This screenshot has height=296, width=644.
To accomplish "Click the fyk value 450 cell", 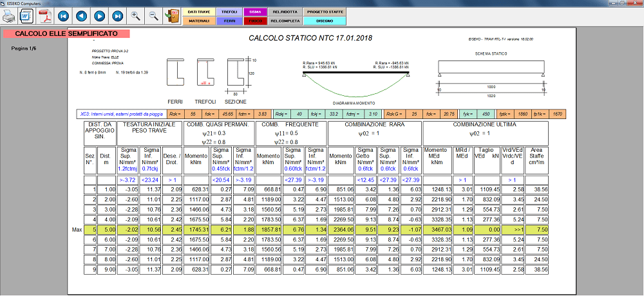I will (x=486, y=114).
